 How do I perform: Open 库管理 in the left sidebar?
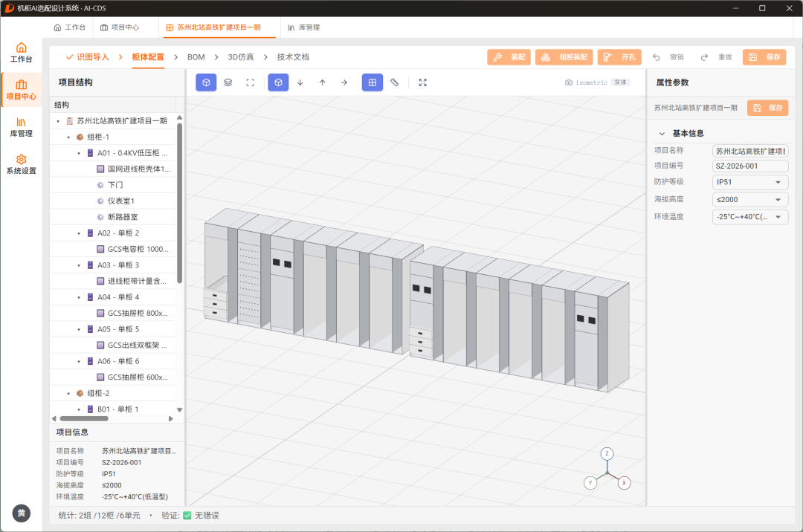click(21, 127)
